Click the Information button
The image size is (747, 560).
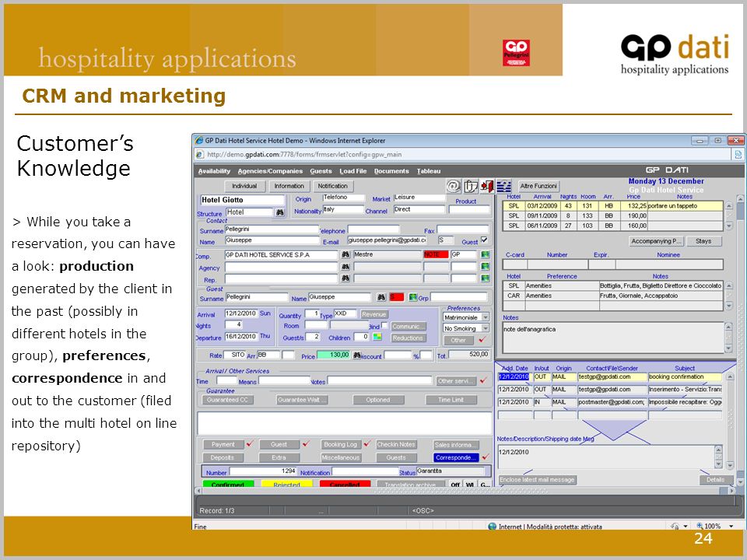tap(289, 186)
